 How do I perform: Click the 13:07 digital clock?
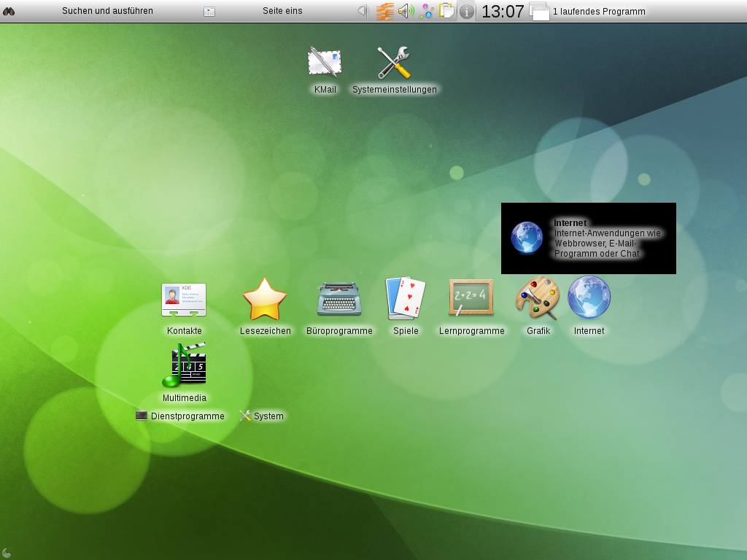click(503, 11)
